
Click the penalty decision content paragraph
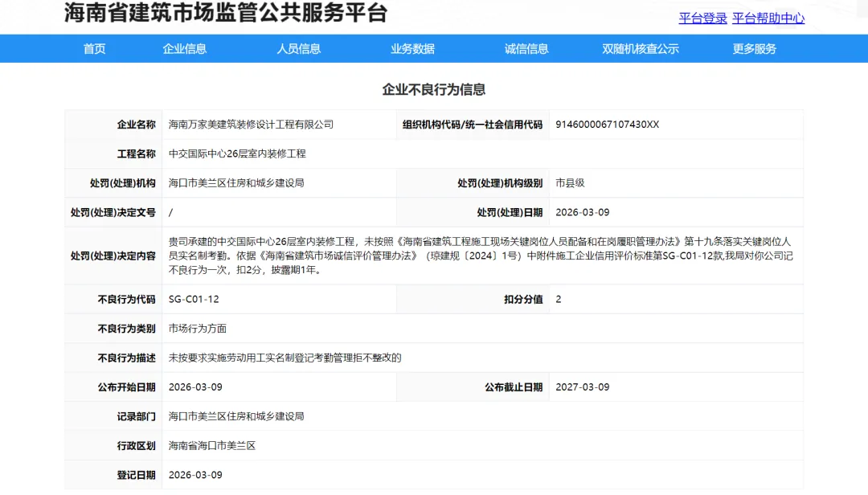point(481,256)
